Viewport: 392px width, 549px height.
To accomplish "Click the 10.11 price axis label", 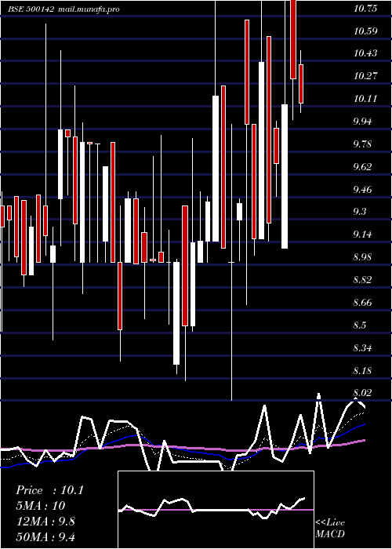I will 365,99.
